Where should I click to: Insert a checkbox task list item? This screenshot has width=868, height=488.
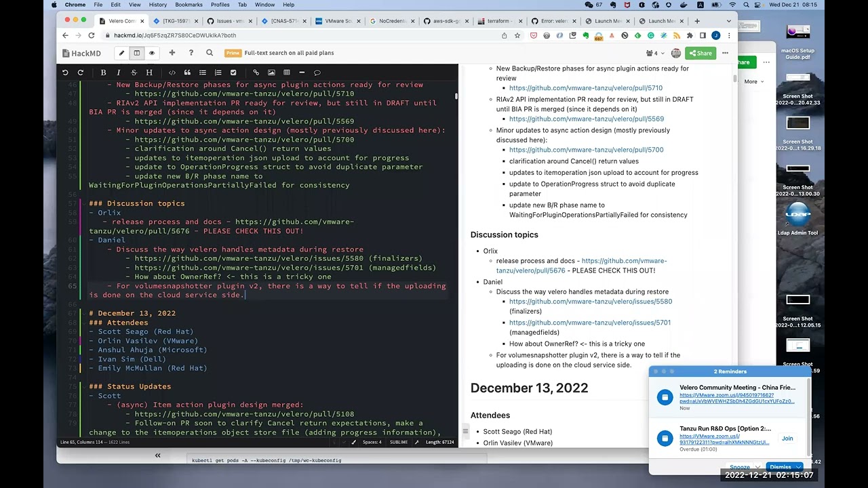233,73
